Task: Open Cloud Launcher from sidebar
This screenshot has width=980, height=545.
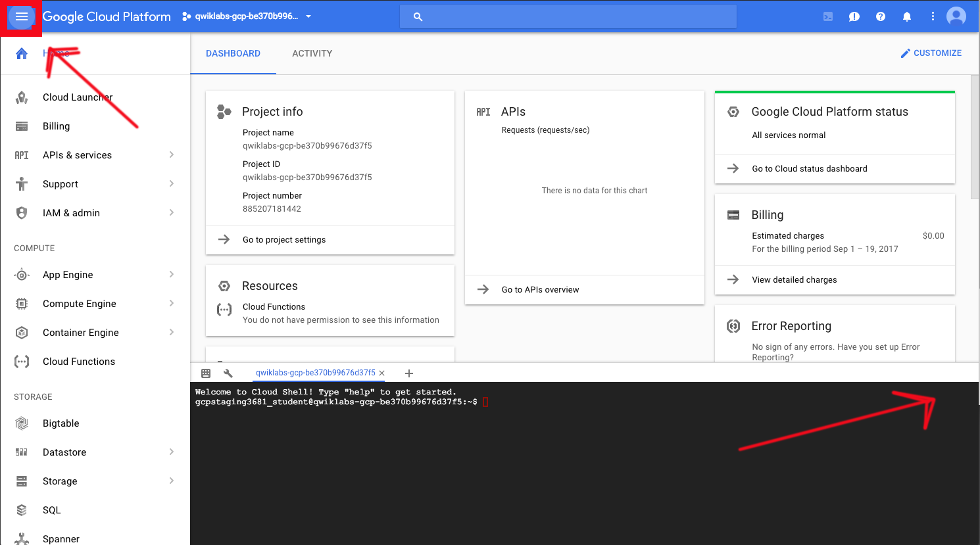Action: [78, 97]
